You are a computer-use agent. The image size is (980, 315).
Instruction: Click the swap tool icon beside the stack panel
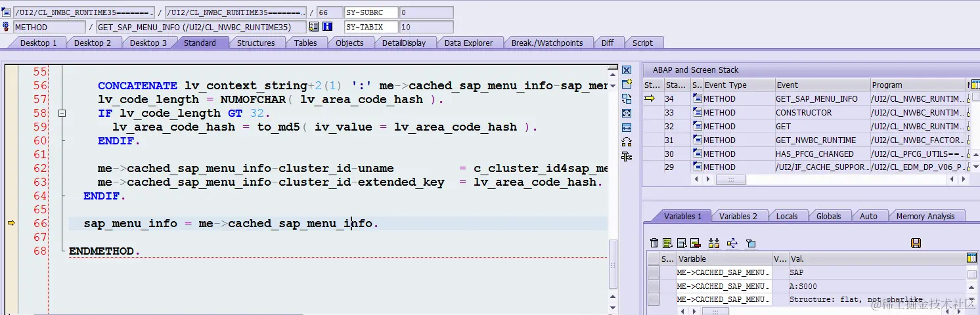coord(627,142)
